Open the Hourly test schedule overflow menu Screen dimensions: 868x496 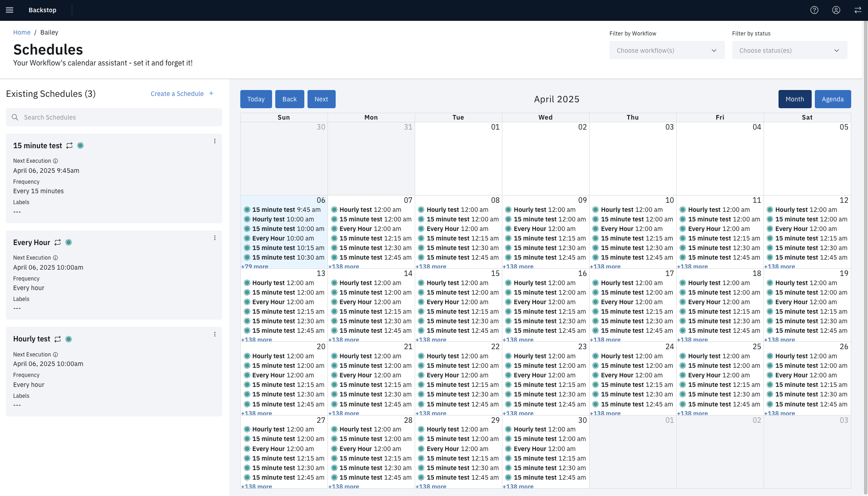click(215, 335)
